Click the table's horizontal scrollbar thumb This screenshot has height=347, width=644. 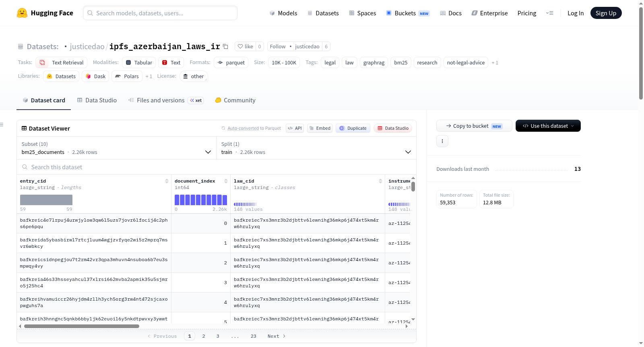coord(82,326)
